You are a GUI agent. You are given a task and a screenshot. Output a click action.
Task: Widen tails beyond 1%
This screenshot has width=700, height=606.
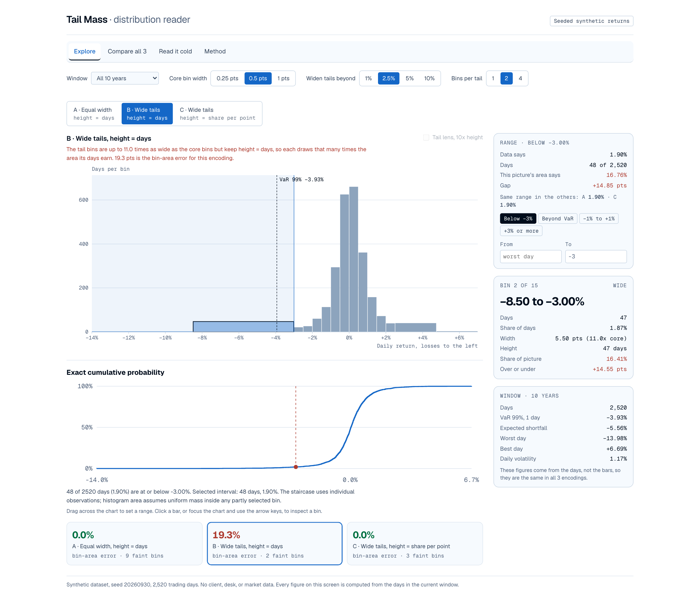coord(368,79)
